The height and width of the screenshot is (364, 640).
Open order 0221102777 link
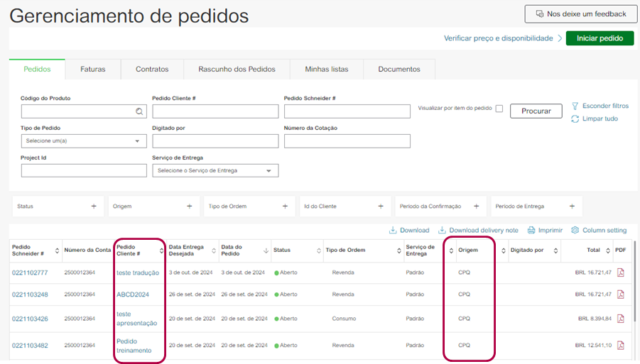tap(30, 272)
